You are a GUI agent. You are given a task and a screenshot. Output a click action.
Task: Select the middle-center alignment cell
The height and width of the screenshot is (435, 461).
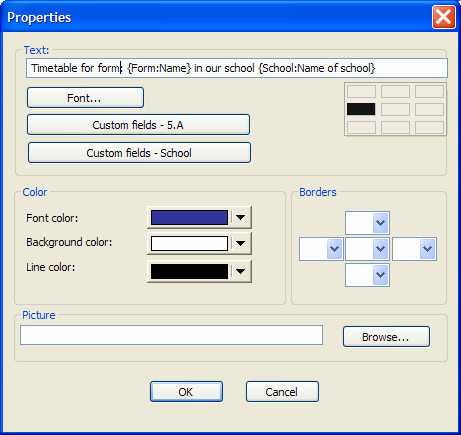tap(395, 109)
